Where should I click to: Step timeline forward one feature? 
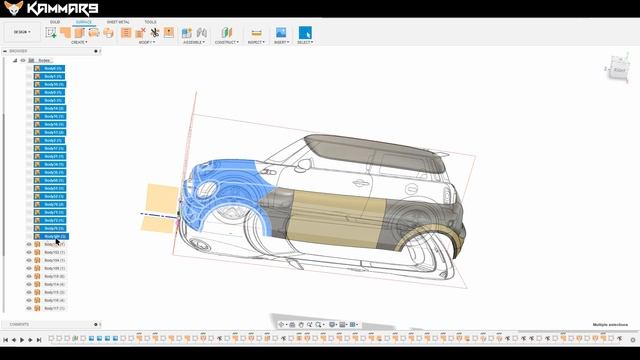30,340
